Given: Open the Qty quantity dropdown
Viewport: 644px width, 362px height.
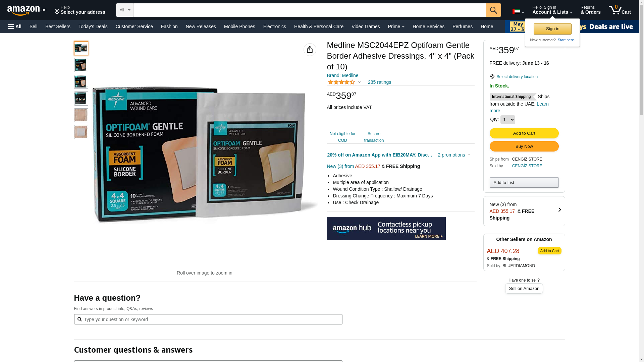Looking at the screenshot, I should 508,120.
